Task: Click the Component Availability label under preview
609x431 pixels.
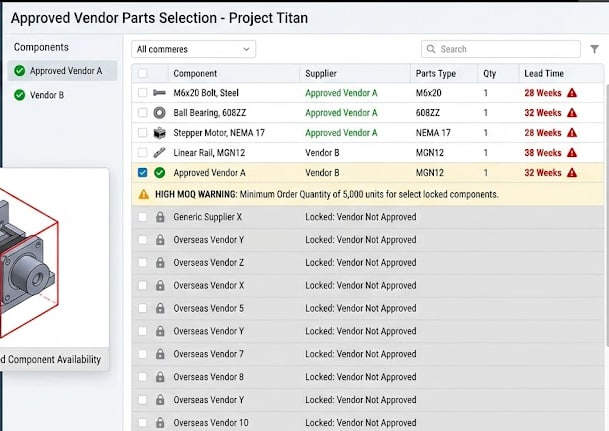Action: [52, 360]
